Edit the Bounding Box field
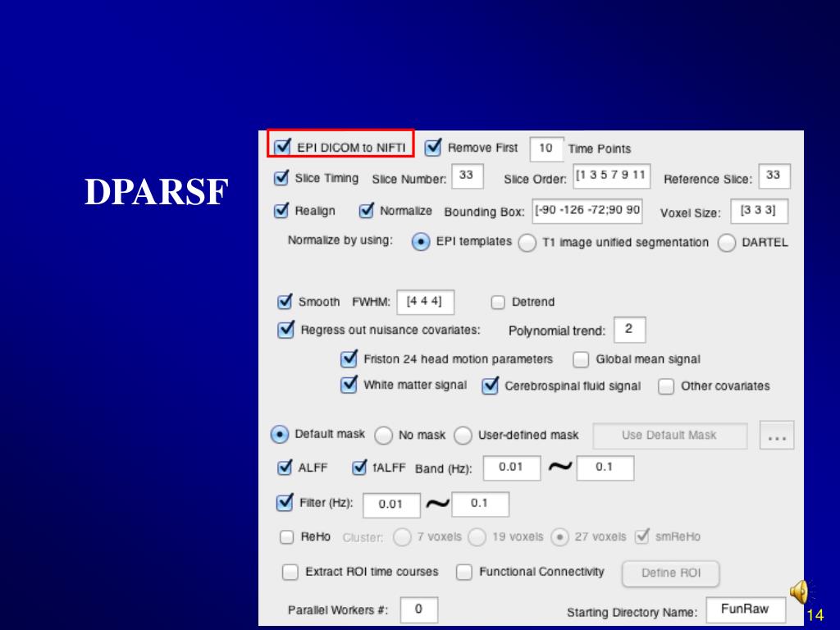The height and width of the screenshot is (630, 840). 587,211
